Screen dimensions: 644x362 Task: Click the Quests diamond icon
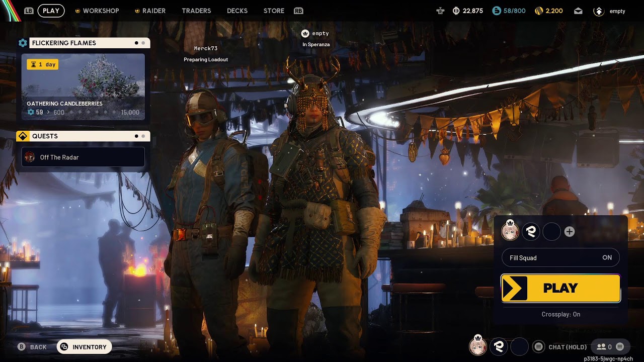point(22,136)
